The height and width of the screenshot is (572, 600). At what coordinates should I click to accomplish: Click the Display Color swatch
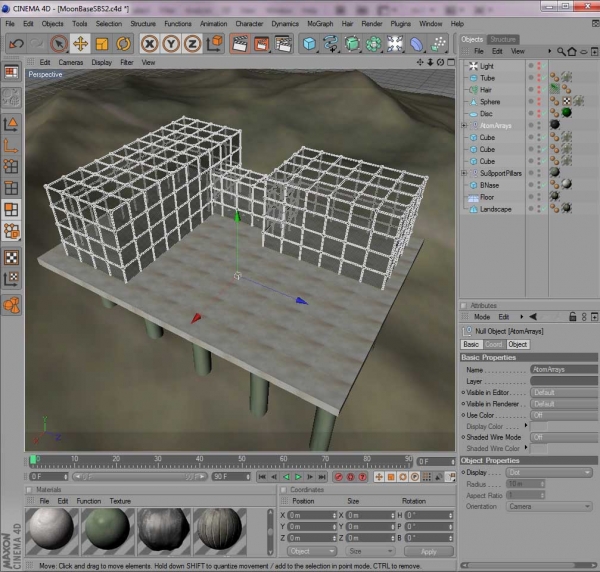[x=539, y=426]
